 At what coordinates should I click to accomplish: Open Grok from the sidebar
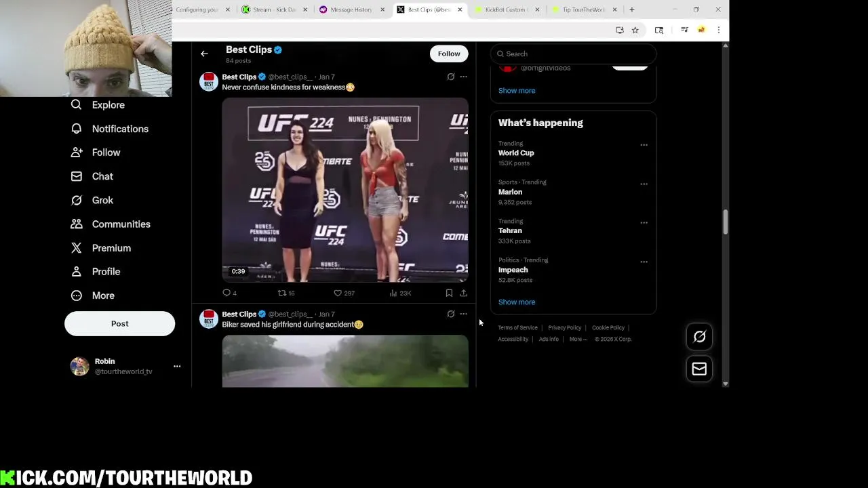[x=102, y=200]
